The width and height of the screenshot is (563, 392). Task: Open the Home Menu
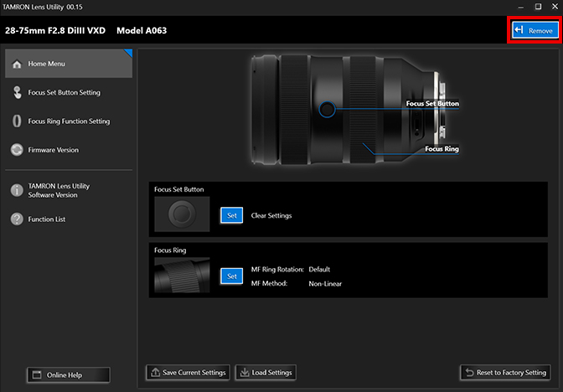click(69, 64)
